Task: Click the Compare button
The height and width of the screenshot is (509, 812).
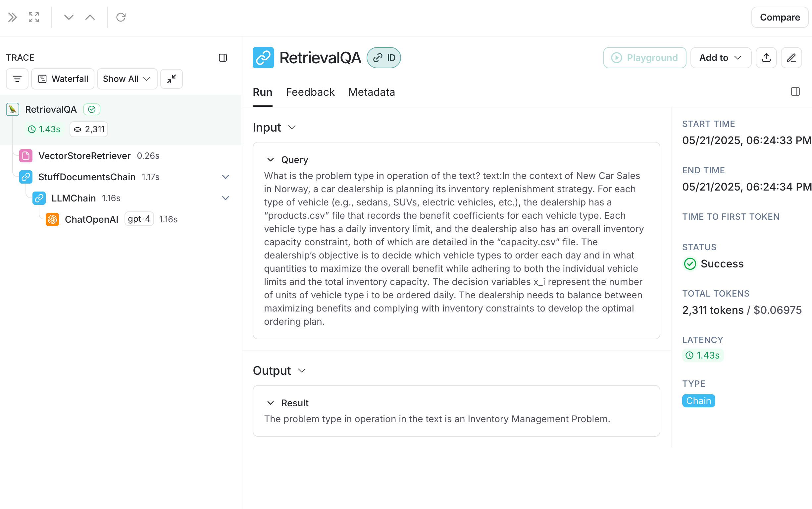Action: (x=779, y=17)
